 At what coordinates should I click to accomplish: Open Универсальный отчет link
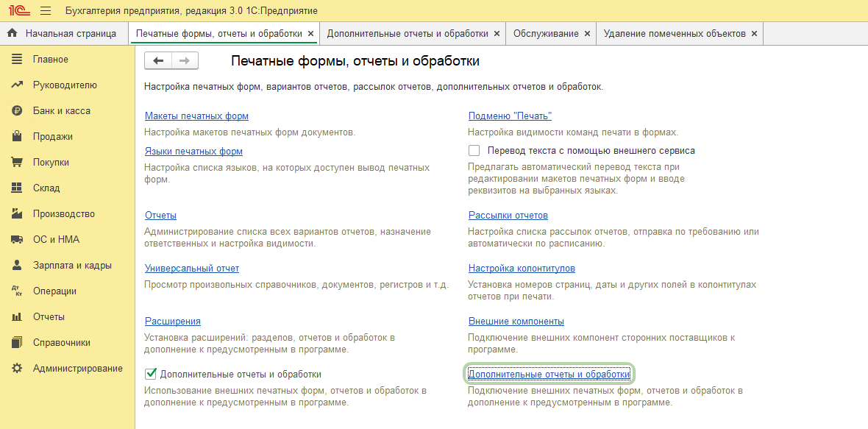(191, 269)
